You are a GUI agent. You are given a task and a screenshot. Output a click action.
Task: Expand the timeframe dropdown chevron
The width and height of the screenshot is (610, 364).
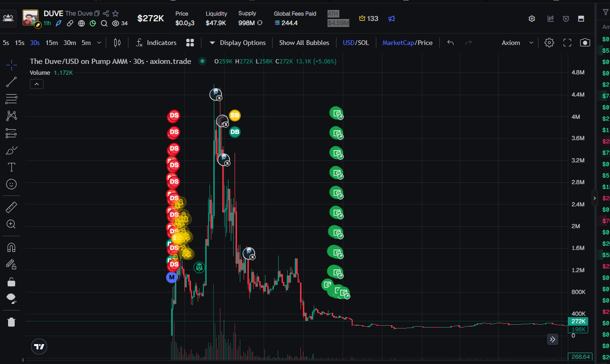tap(99, 43)
